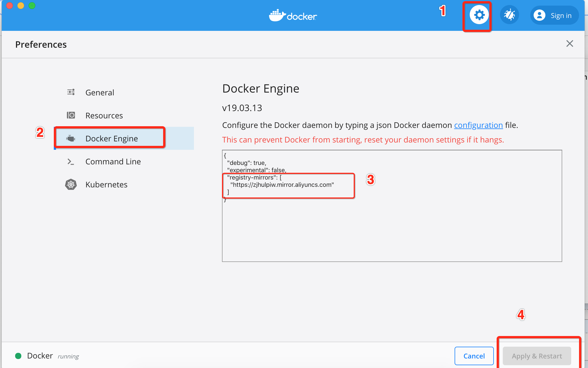Click the Docker whale logo
This screenshot has height=368, width=588.
[x=277, y=16]
